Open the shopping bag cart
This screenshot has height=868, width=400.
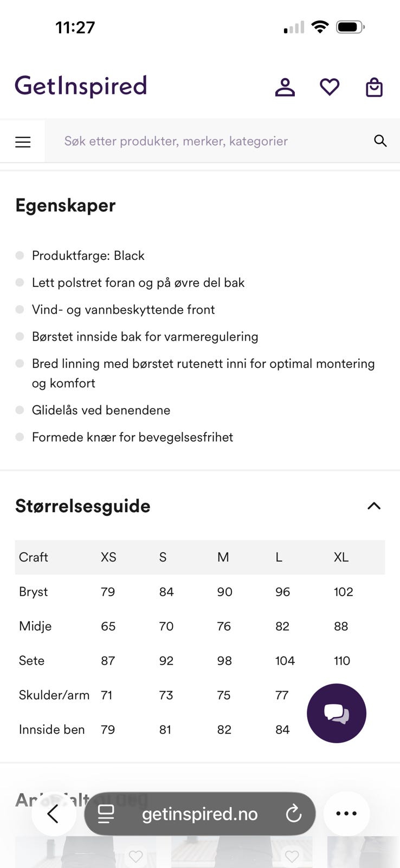[374, 87]
